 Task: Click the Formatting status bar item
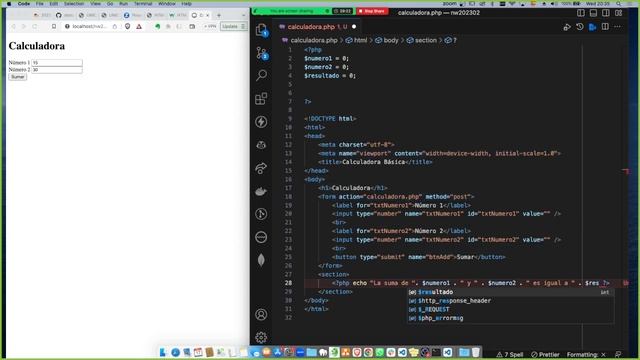point(586,354)
